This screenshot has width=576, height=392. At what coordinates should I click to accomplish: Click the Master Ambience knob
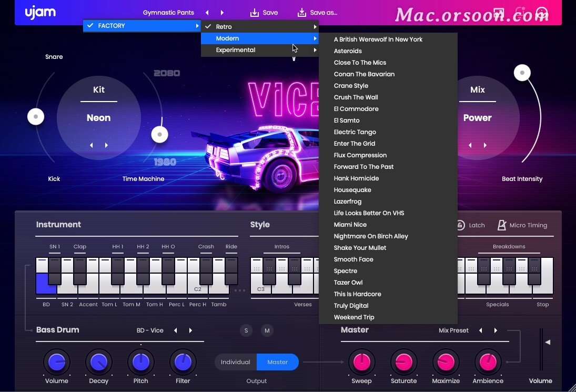pos(488,362)
